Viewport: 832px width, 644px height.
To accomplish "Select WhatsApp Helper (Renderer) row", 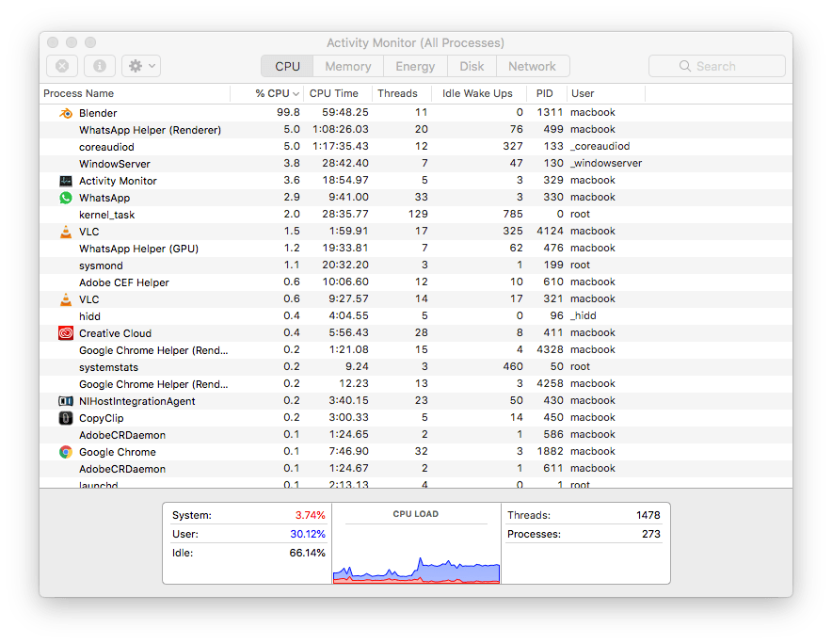I will point(416,130).
